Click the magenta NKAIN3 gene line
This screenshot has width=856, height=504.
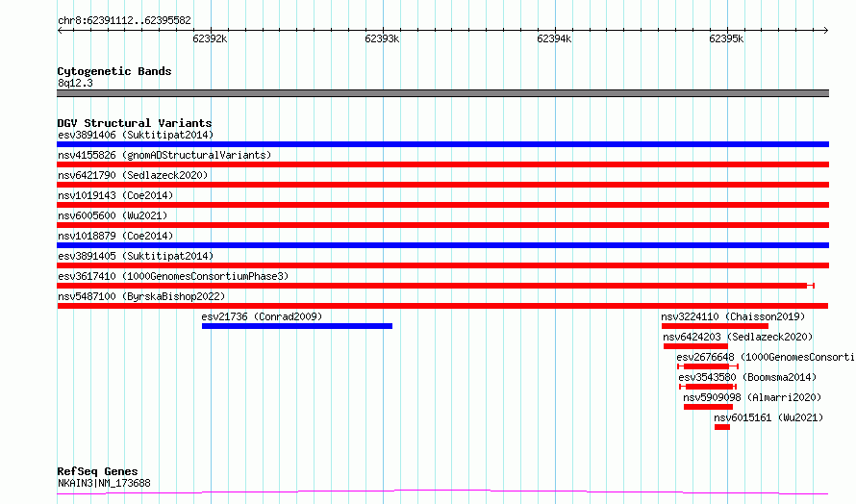[442, 492]
